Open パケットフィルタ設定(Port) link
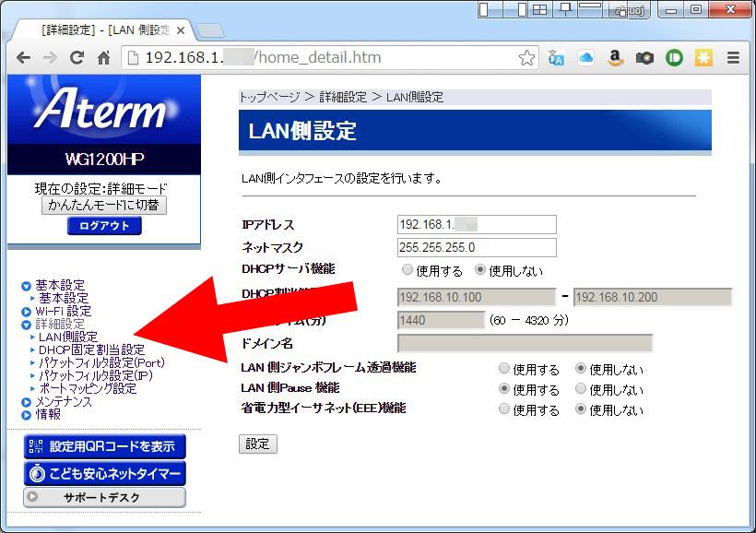The height and width of the screenshot is (533, 756). coord(101,362)
